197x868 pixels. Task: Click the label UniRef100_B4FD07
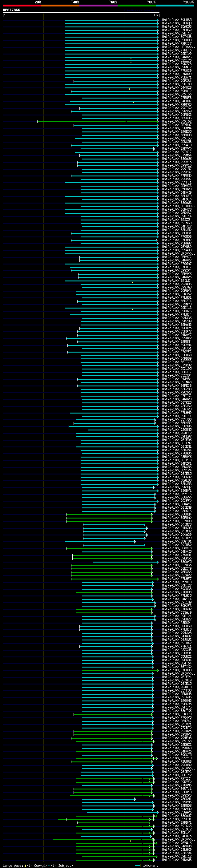pyautogui.click(x=177, y=101)
